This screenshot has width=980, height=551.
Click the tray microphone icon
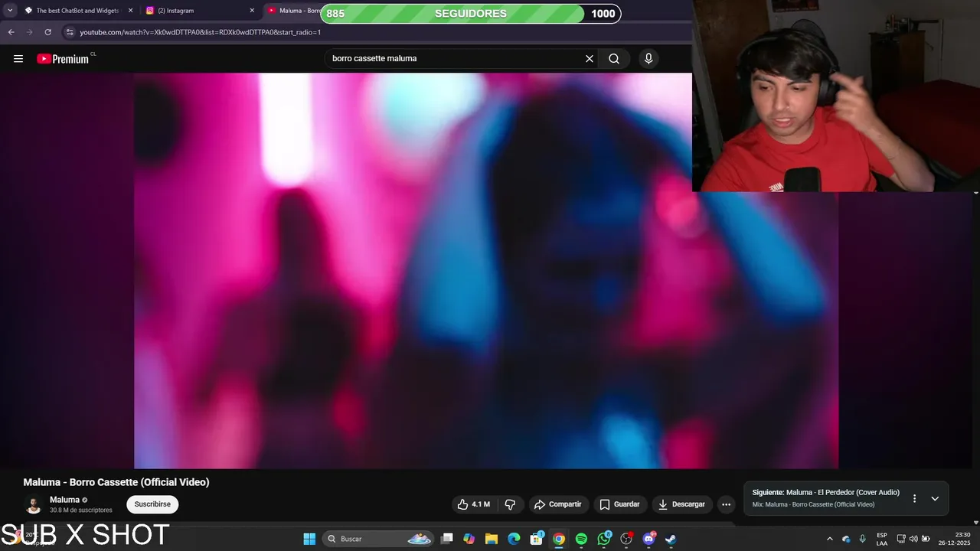[x=863, y=539]
